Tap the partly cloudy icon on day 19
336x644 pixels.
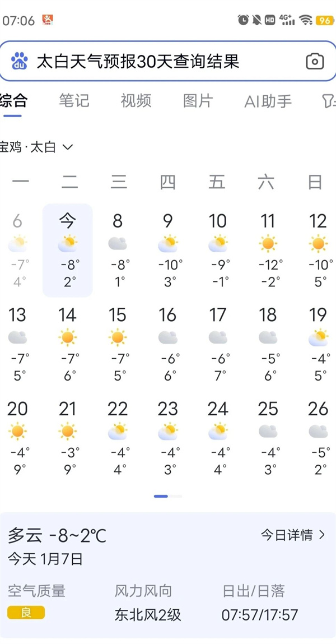[318, 337]
